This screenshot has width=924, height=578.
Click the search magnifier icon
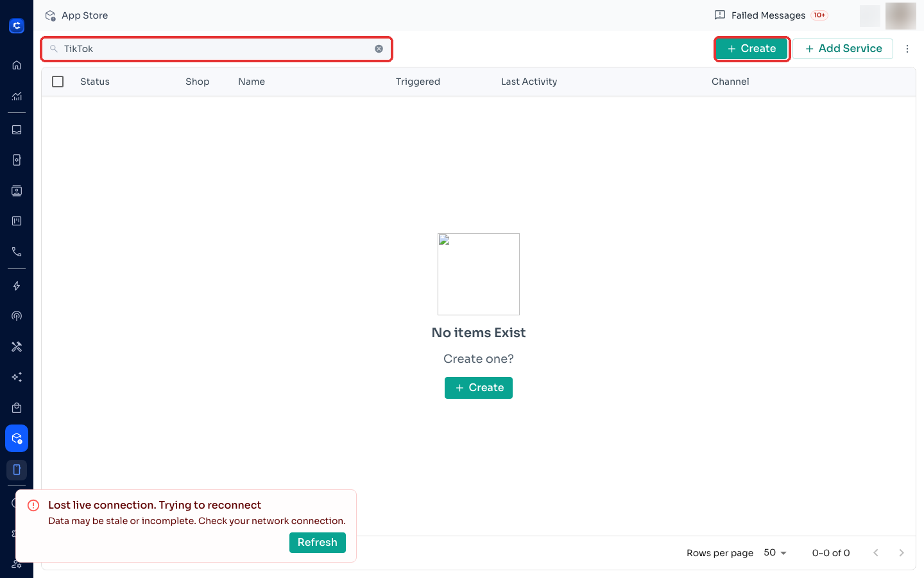tap(54, 49)
